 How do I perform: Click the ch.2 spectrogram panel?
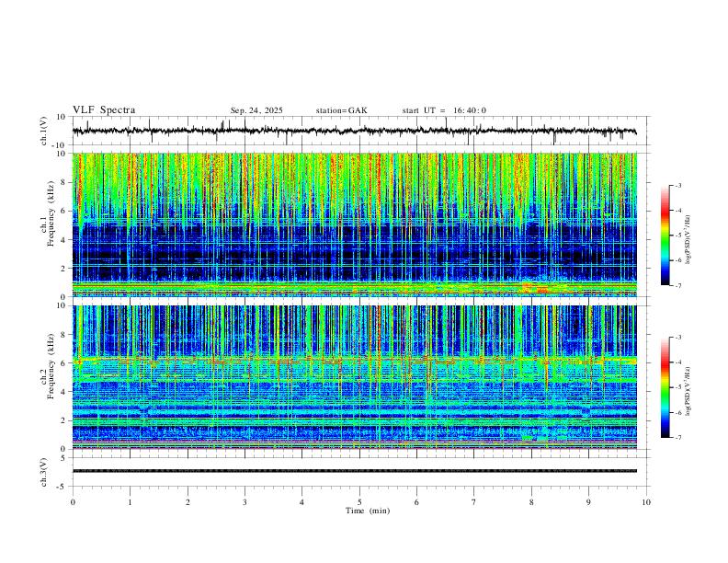pyautogui.click(x=354, y=377)
